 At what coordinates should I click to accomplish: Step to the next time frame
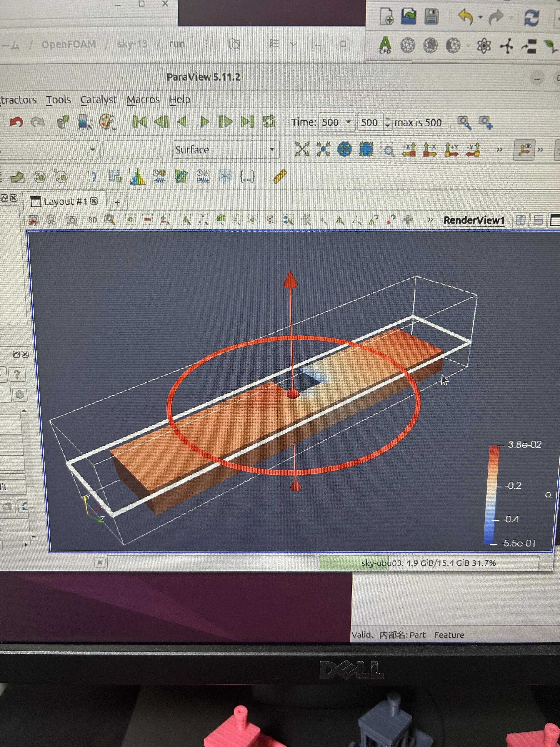pos(226,122)
